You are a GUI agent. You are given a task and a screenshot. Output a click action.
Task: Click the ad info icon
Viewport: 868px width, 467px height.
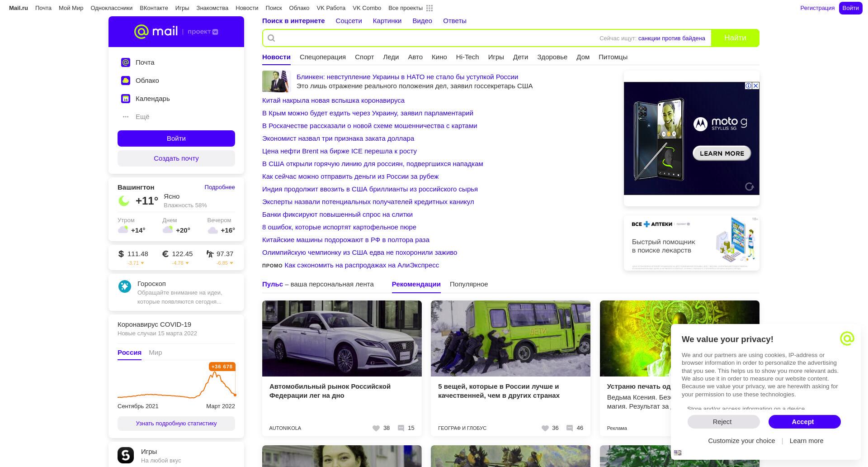748,86
